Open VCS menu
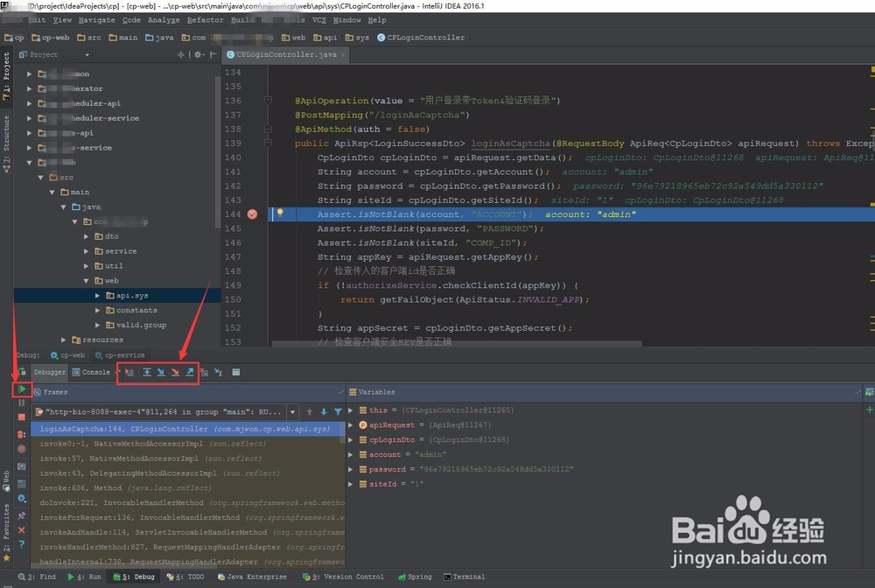Image resolution: width=875 pixels, height=588 pixels. pyautogui.click(x=319, y=20)
